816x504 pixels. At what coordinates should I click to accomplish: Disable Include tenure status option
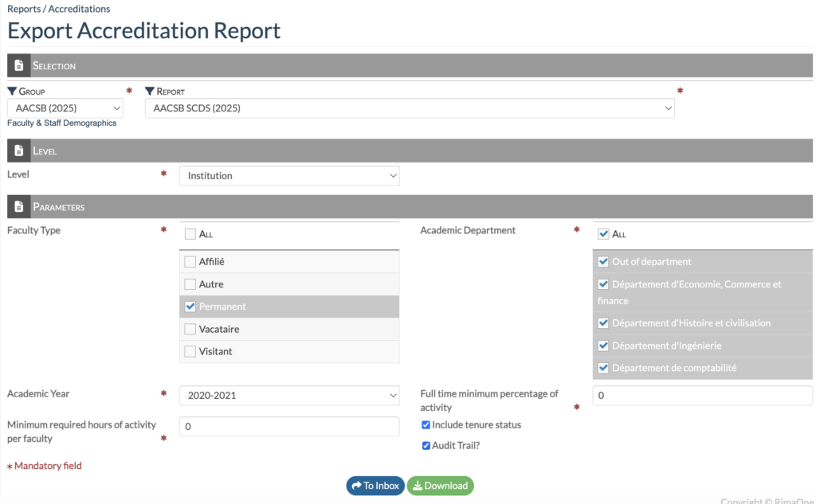(426, 425)
